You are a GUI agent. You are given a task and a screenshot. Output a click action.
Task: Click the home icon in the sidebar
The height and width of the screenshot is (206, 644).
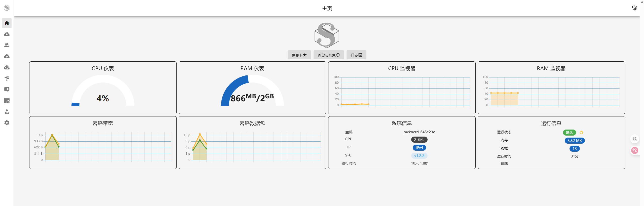tap(7, 23)
